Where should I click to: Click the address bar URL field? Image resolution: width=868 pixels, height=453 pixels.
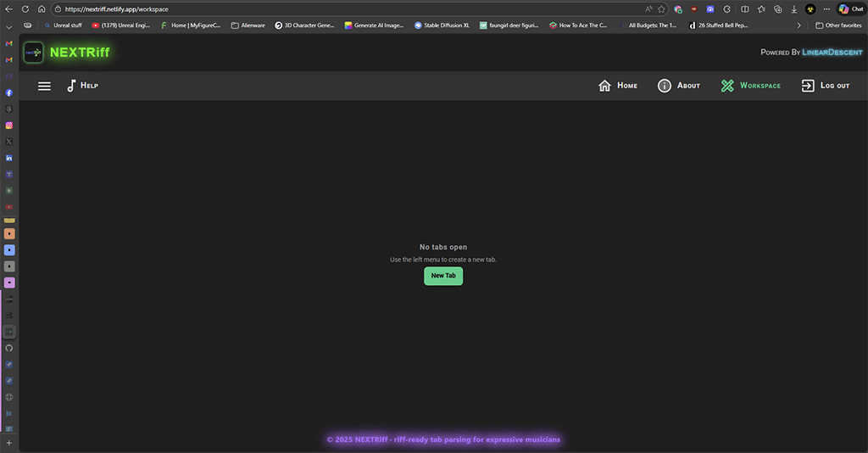(x=339, y=8)
